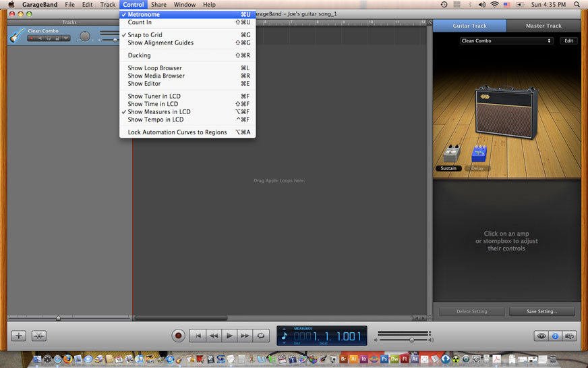Toggle the Track Info button
This screenshot has height=368, width=588.
pos(555,336)
